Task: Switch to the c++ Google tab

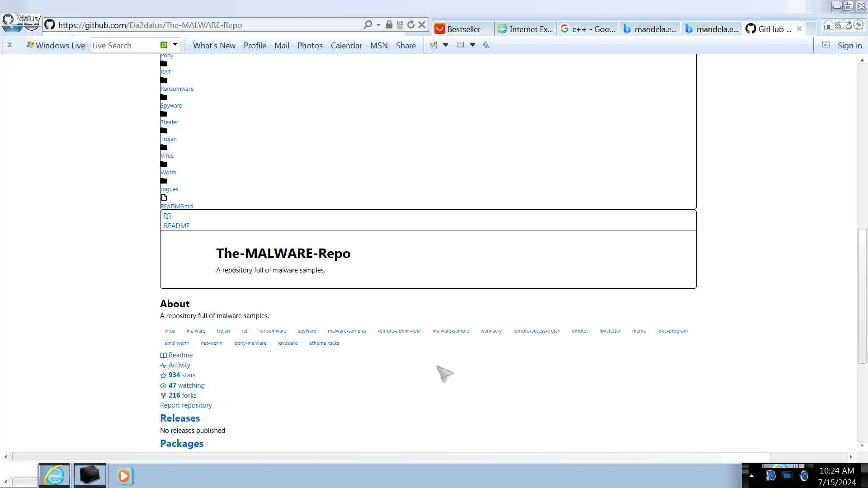Action: (588, 29)
